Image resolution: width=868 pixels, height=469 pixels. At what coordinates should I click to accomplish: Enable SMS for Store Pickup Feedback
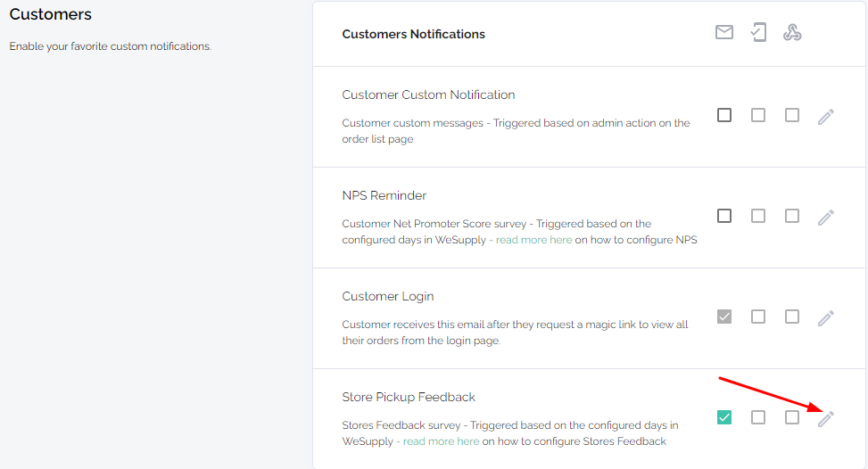point(758,417)
